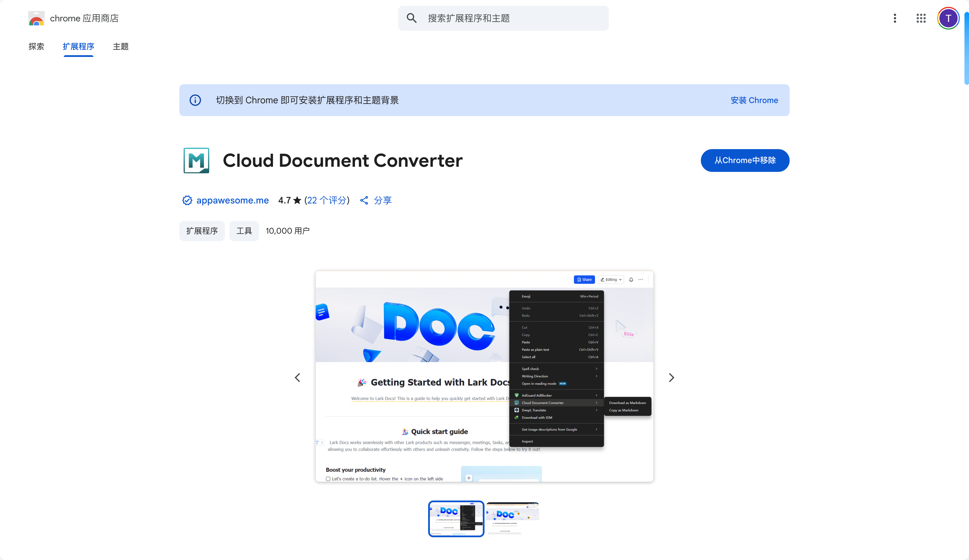The width and height of the screenshot is (969, 560).
Task: Click the 工具 category chip
Action: point(244,230)
